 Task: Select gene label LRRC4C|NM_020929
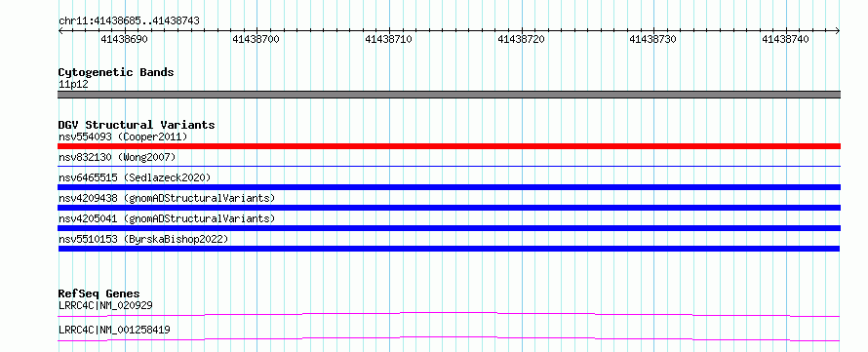[105, 305]
